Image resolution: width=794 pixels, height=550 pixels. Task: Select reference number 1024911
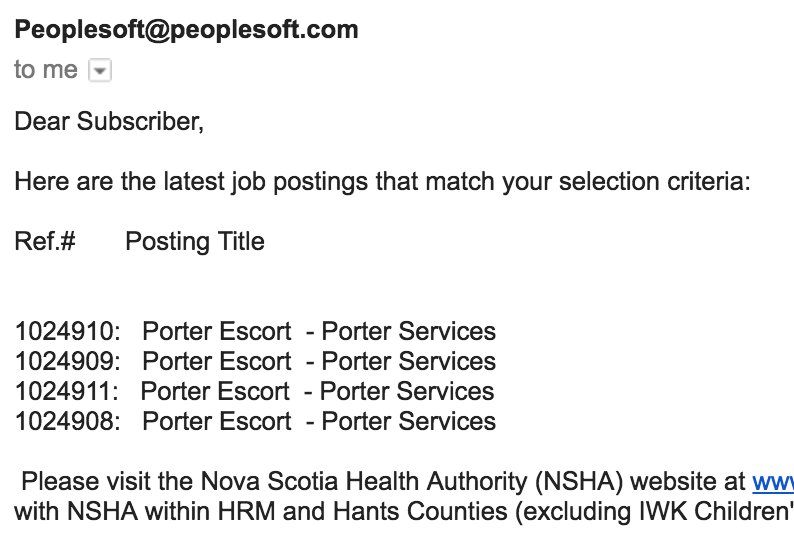click(x=66, y=391)
